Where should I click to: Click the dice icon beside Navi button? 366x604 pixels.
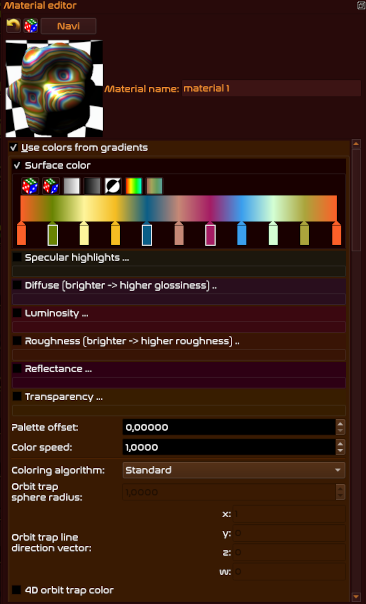(31, 26)
